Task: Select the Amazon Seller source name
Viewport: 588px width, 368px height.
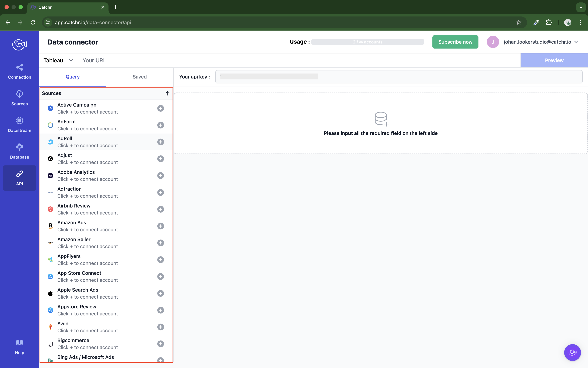Action: point(74,240)
